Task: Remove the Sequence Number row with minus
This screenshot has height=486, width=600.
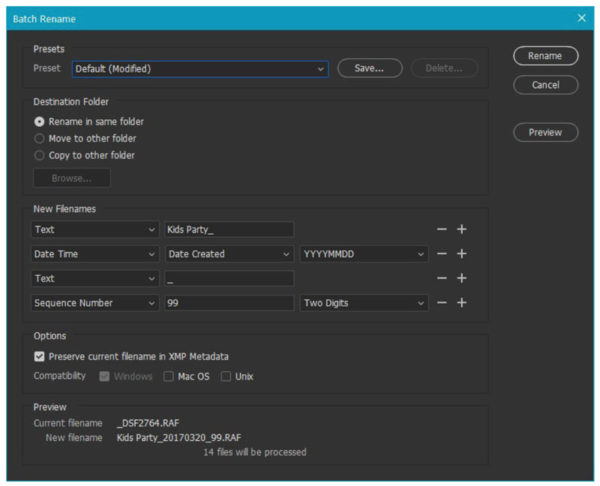Action: click(x=442, y=303)
